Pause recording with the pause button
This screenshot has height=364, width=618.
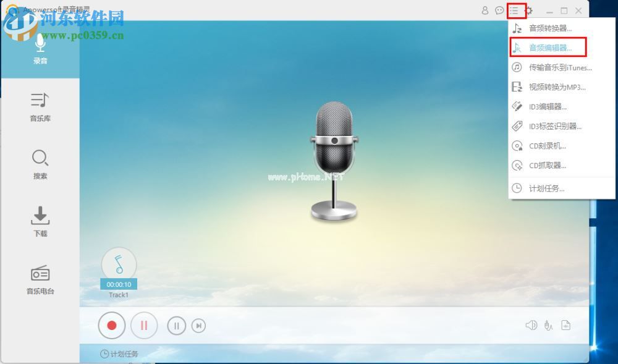144,326
